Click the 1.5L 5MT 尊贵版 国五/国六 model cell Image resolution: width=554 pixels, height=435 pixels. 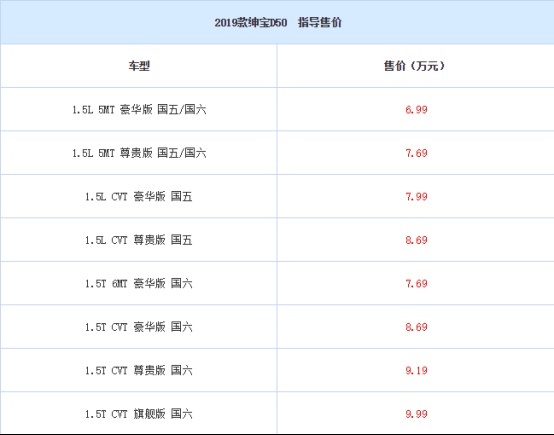(x=139, y=153)
